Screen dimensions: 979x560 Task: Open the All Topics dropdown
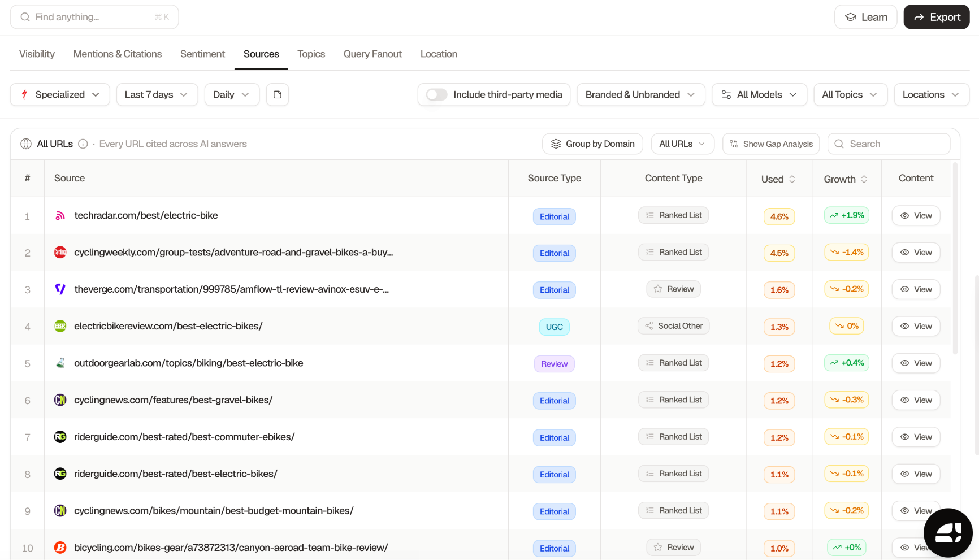[x=850, y=94]
